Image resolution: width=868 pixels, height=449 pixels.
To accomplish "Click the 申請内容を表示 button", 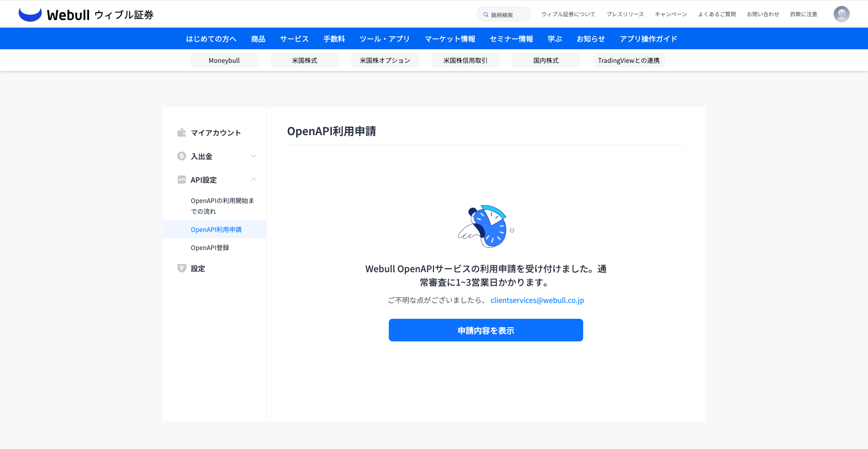I will (486, 330).
